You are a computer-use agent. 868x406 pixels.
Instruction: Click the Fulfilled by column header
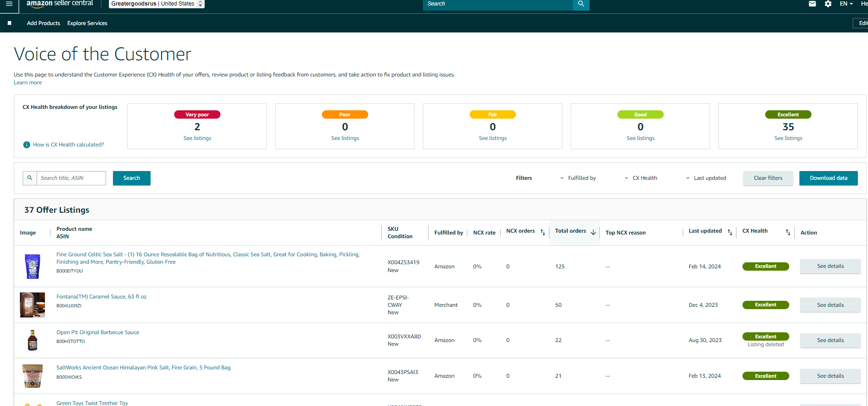tap(449, 233)
